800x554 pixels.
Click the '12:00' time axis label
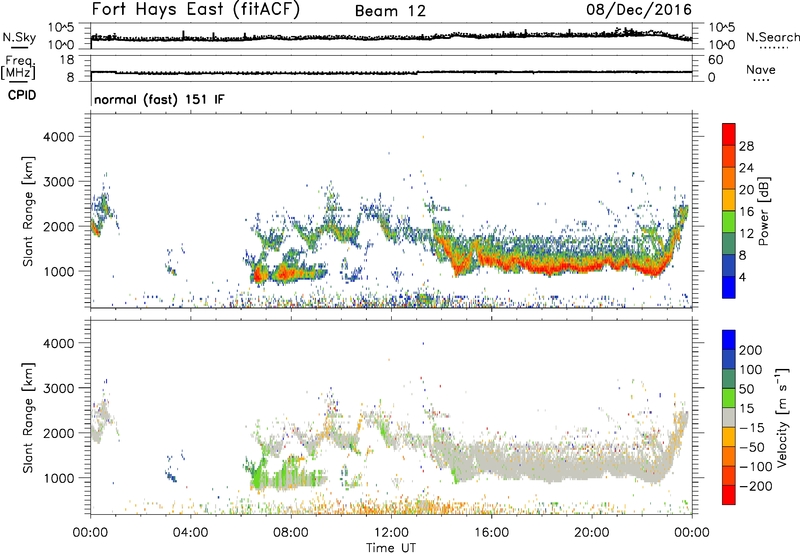(x=391, y=533)
